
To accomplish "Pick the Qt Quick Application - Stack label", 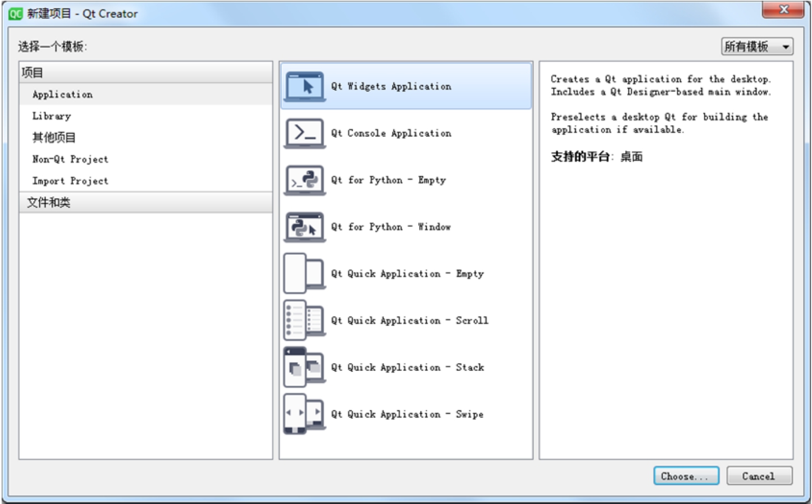I will pos(407,367).
